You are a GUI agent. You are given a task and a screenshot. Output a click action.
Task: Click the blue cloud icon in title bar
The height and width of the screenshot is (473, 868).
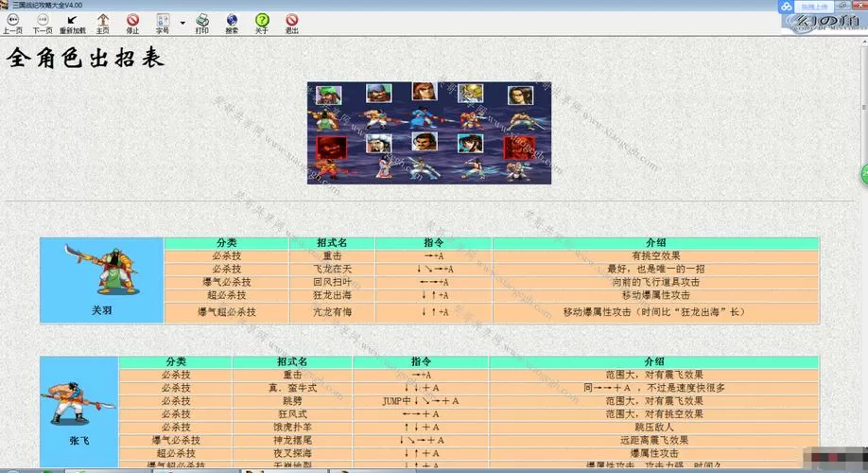[786, 7]
